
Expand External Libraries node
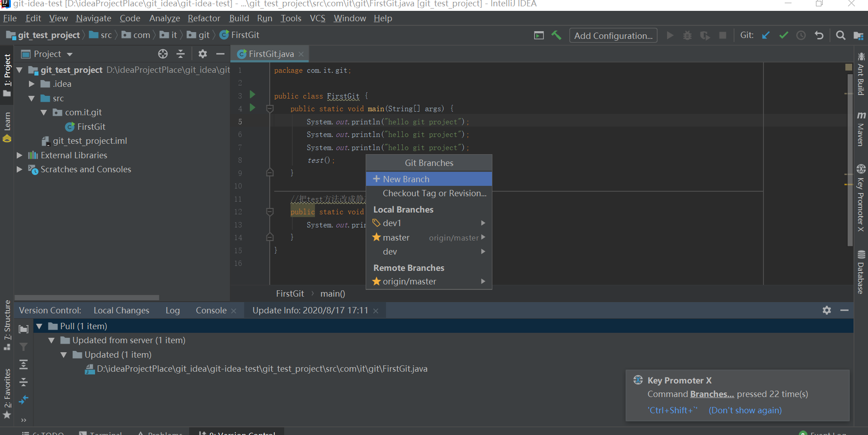coord(19,155)
